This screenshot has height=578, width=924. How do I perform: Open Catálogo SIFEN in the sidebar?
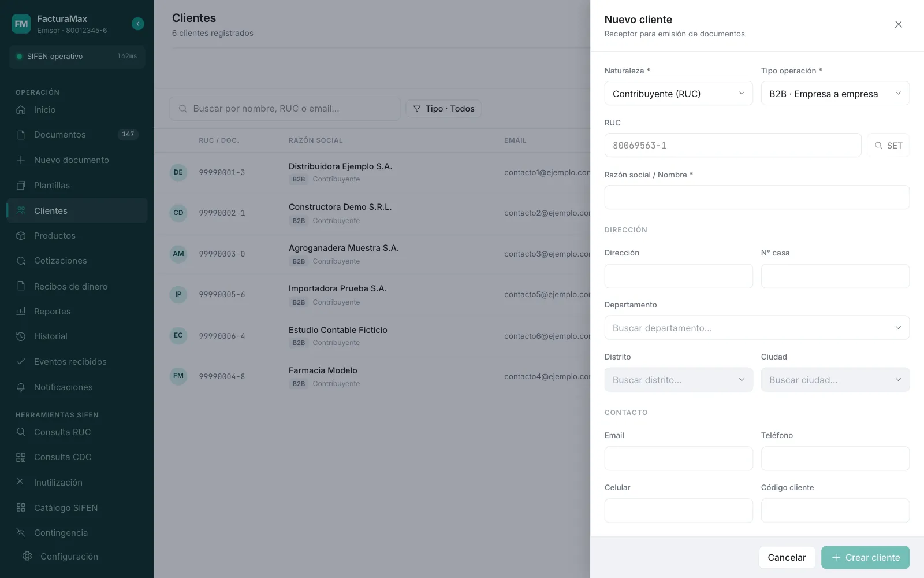click(x=77, y=508)
